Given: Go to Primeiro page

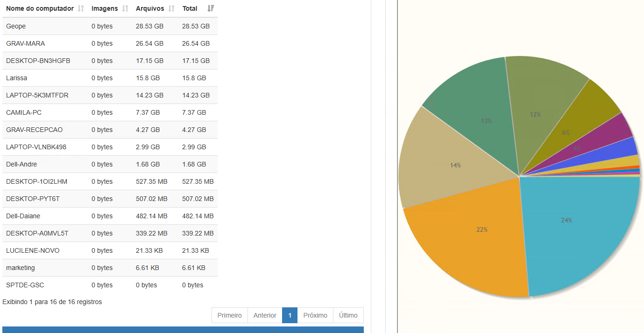Looking at the screenshot, I should [x=229, y=315].
